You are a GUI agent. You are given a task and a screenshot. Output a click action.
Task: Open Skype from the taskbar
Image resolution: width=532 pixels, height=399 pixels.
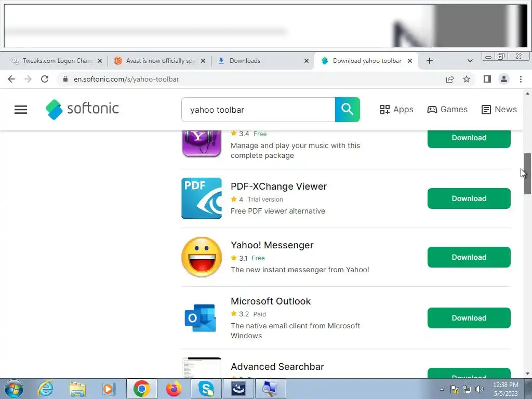206,389
